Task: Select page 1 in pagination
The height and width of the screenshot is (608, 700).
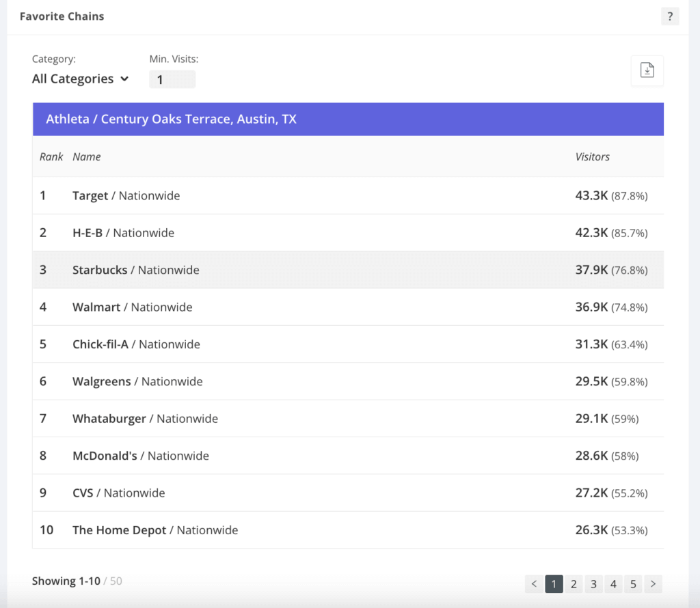Action: [x=554, y=584]
